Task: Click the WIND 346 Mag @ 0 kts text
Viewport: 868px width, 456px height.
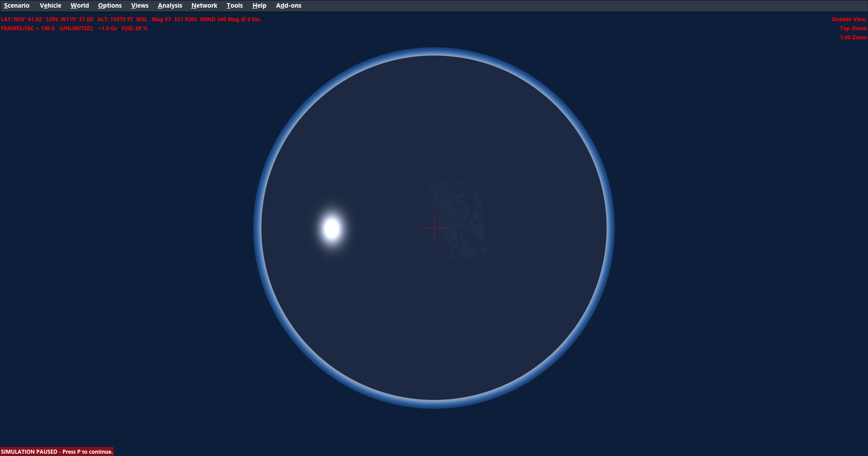Action: (x=230, y=19)
